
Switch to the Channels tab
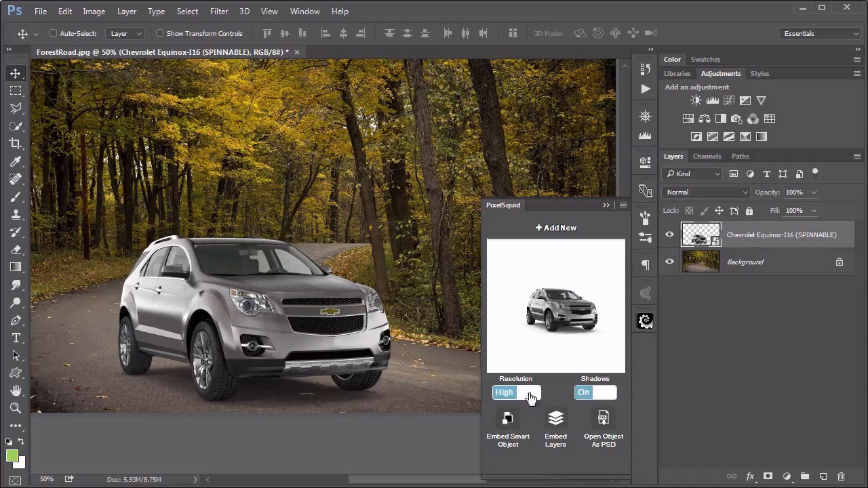[707, 156]
